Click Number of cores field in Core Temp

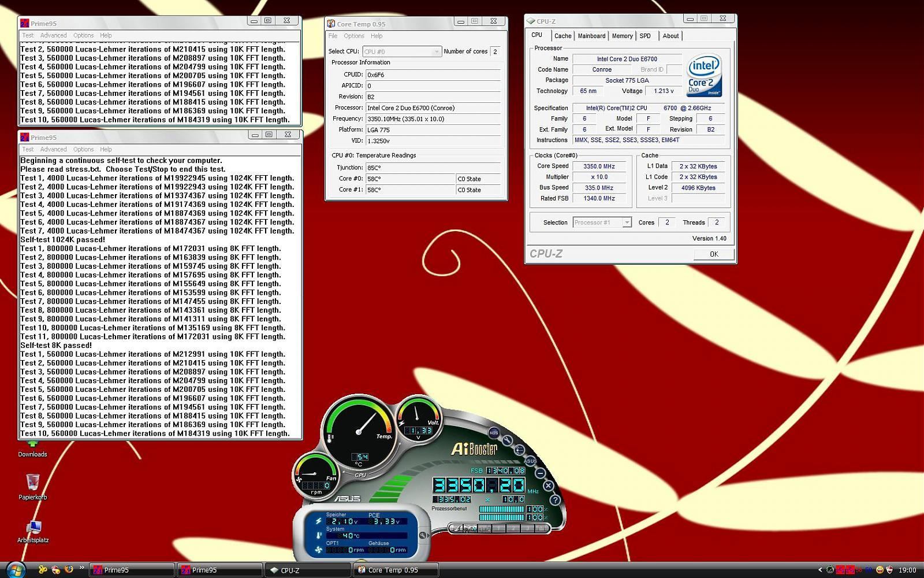coord(495,51)
